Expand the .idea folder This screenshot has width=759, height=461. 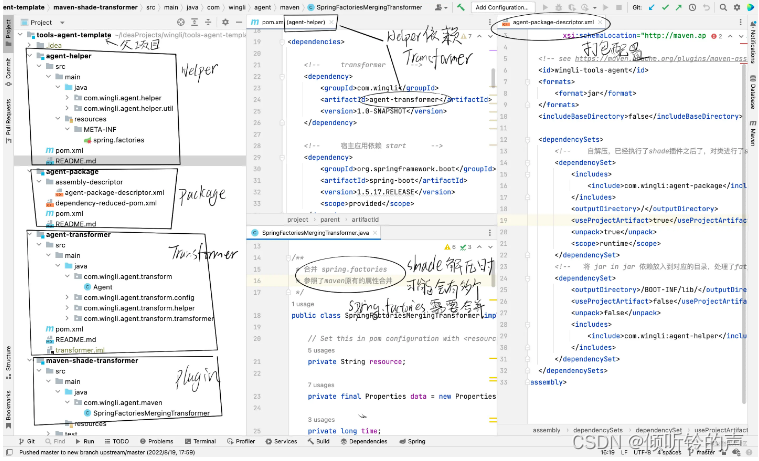click(x=30, y=45)
